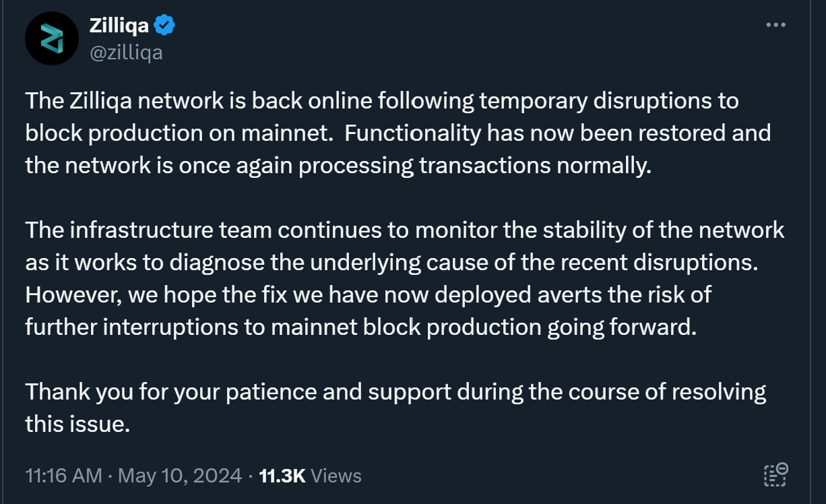View the 11.3K view count analytics
This screenshot has height=504, width=826.
point(282,476)
